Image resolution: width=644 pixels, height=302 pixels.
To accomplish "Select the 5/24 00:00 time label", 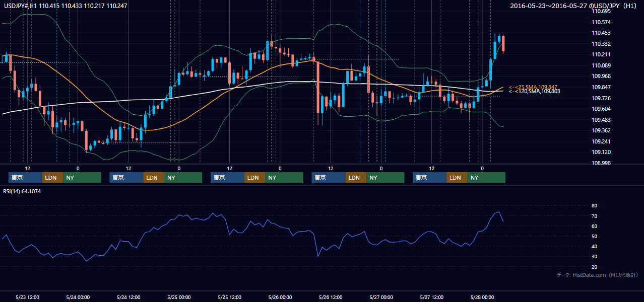I will 78,297.
